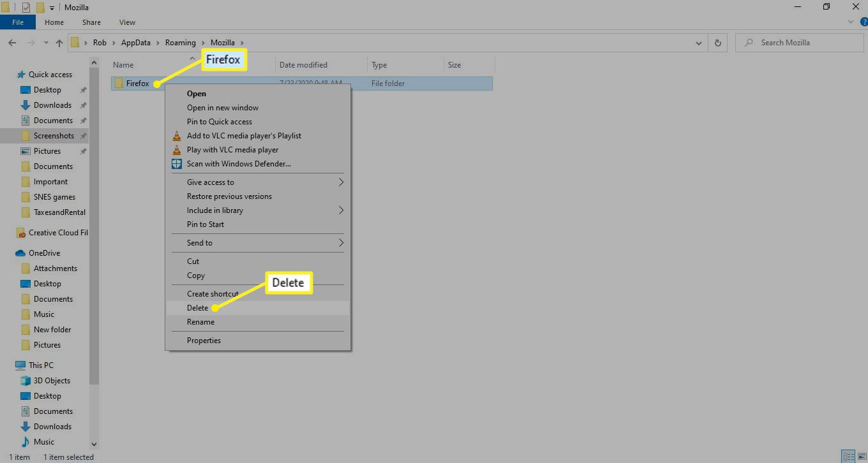Open the New folder item
Screen dimensions: 868x463
[52, 330]
